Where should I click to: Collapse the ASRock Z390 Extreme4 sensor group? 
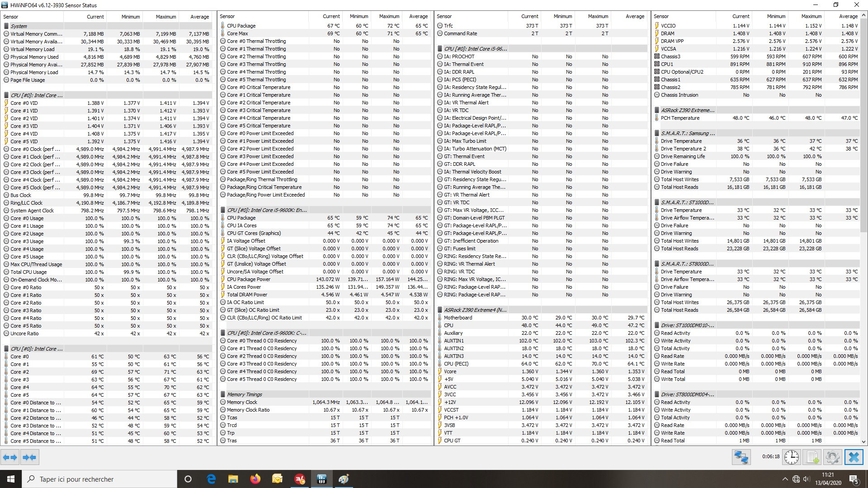(475, 310)
